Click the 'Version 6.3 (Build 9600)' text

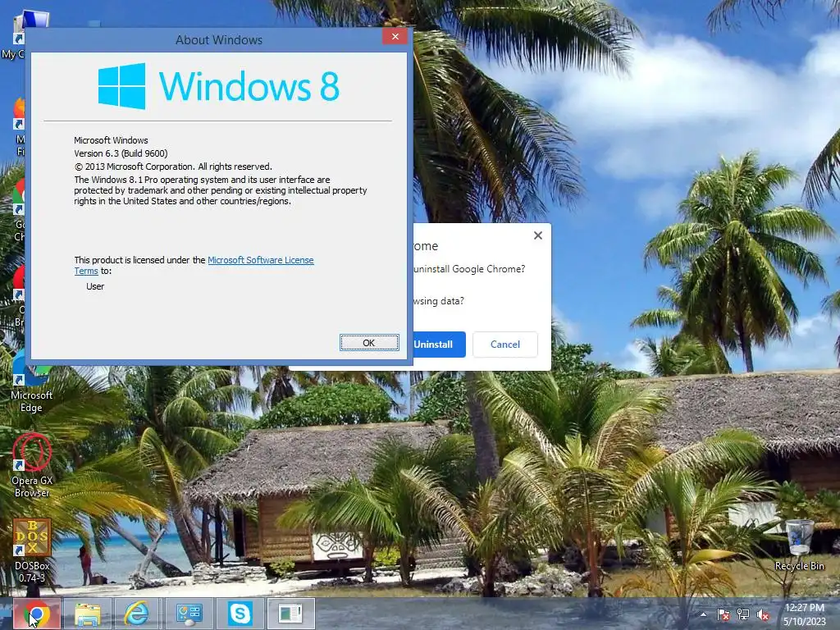121,153
